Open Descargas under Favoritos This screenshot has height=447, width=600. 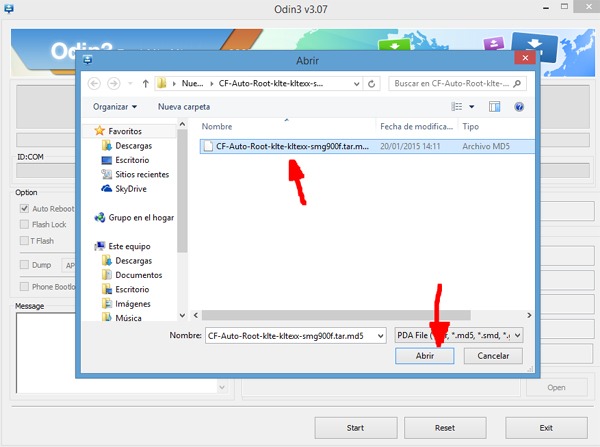coord(134,145)
